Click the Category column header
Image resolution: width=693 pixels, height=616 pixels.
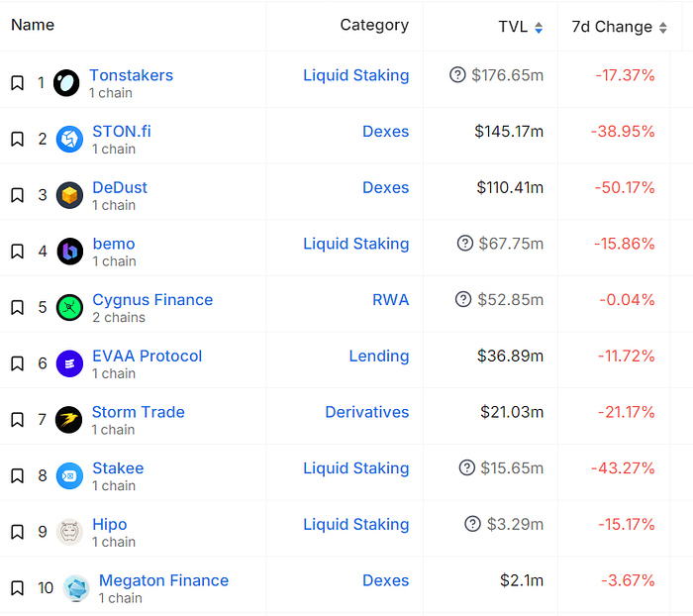[x=374, y=25]
